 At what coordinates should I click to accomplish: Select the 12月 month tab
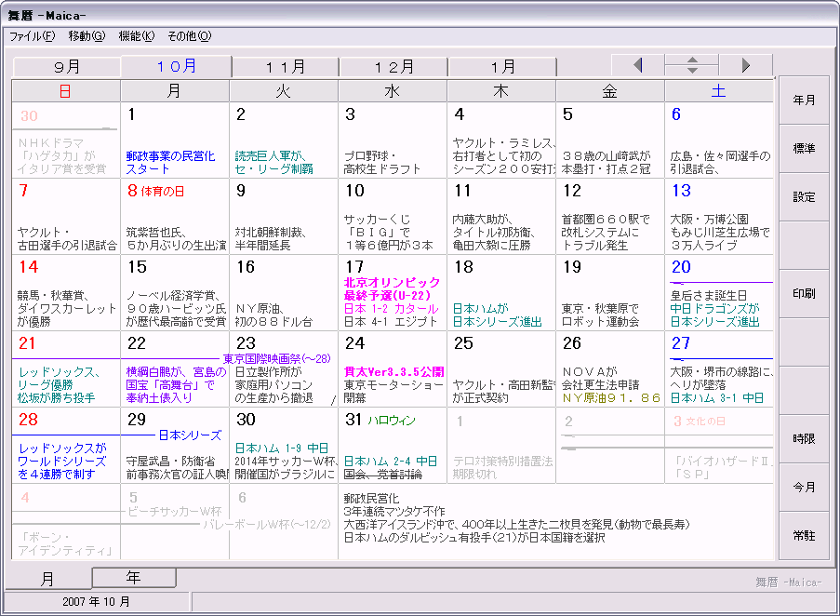393,67
